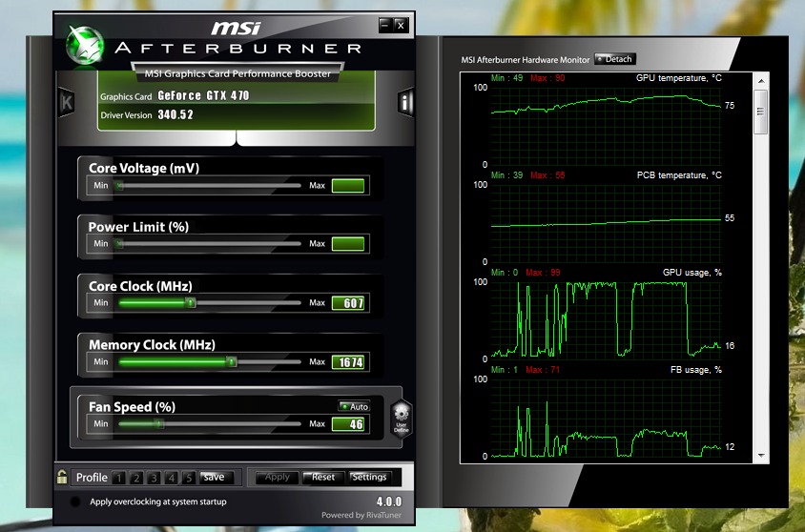This screenshot has width=805, height=532.
Task: Click the Core Voltage (mV) label
Action: click(x=144, y=168)
